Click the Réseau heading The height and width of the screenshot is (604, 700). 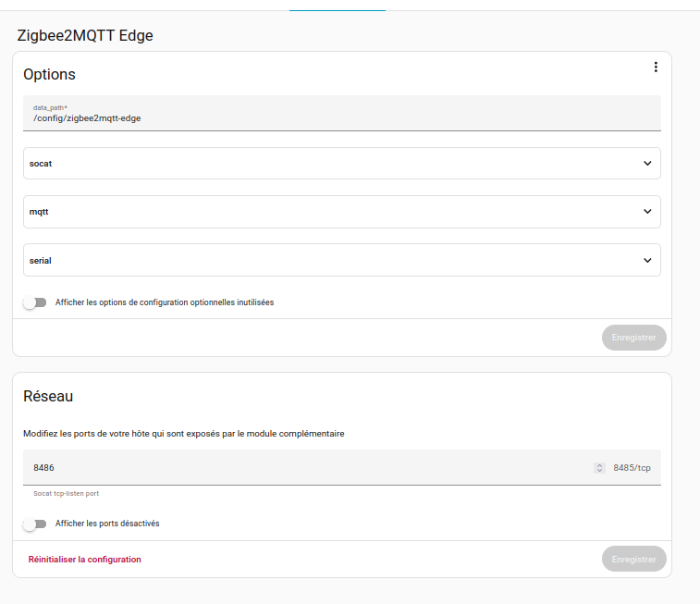[x=48, y=397]
